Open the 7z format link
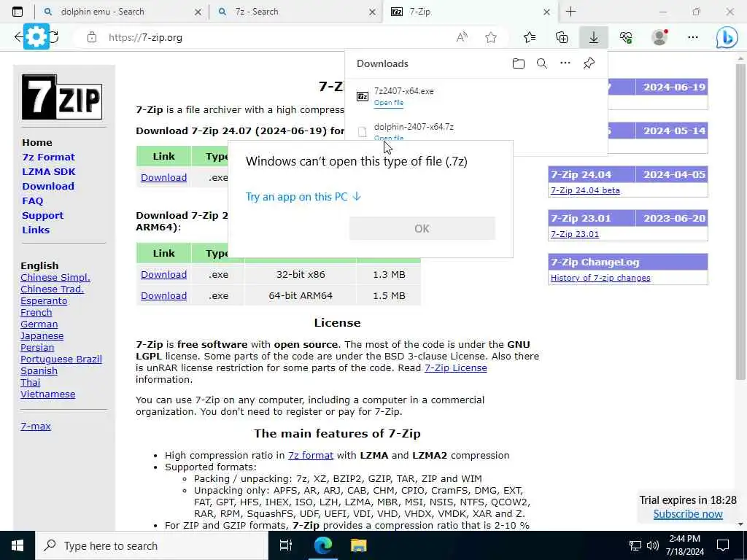This screenshot has height=560, width=747. 311,455
